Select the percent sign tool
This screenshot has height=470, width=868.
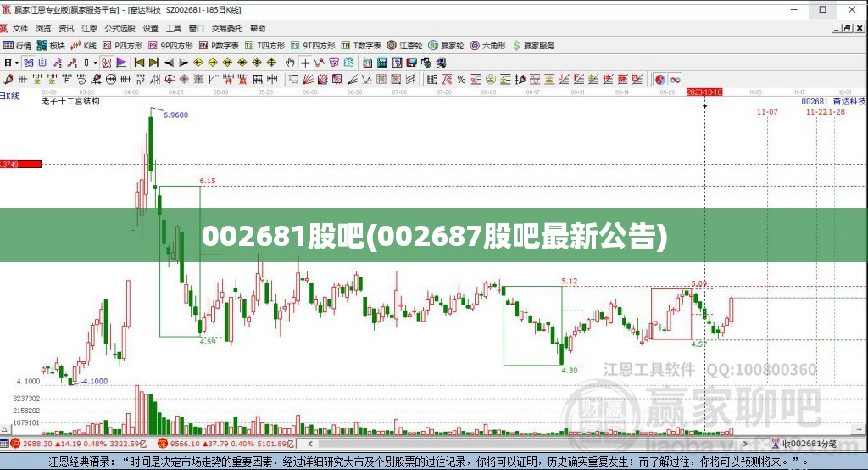point(461,79)
